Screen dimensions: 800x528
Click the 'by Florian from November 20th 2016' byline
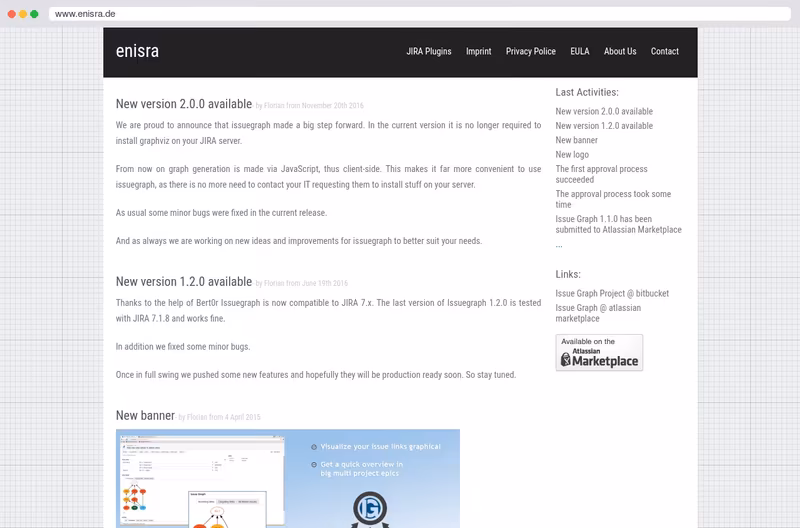click(x=310, y=106)
